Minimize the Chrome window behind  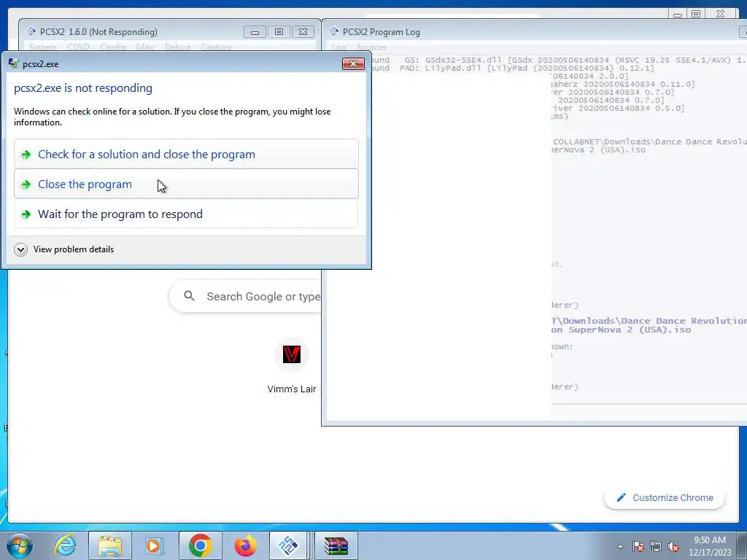coord(678,15)
